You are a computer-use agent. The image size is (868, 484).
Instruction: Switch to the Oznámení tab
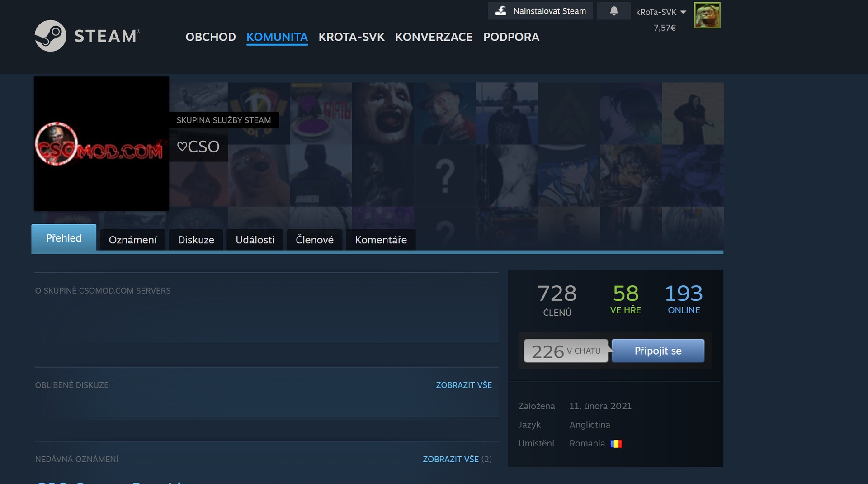[x=132, y=240]
